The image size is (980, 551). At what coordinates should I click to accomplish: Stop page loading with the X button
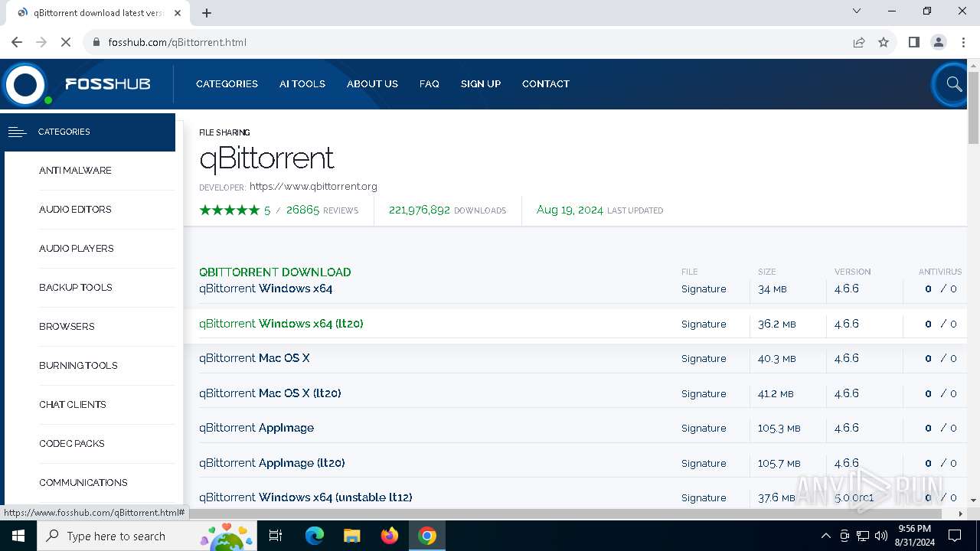pyautogui.click(x=66, y=42)
